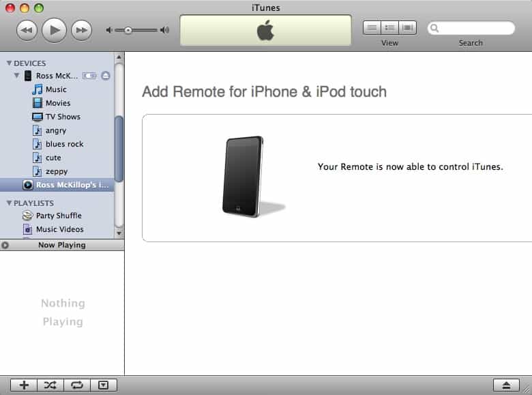
Task: Collapse the Ross McK... device tree
Action: click(17, 76)
